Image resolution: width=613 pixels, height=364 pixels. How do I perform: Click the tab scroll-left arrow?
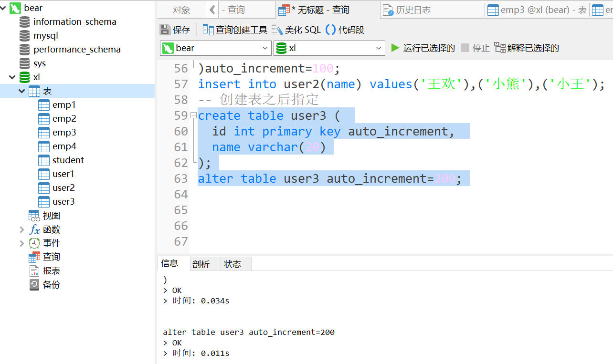[x=213, y=10]
